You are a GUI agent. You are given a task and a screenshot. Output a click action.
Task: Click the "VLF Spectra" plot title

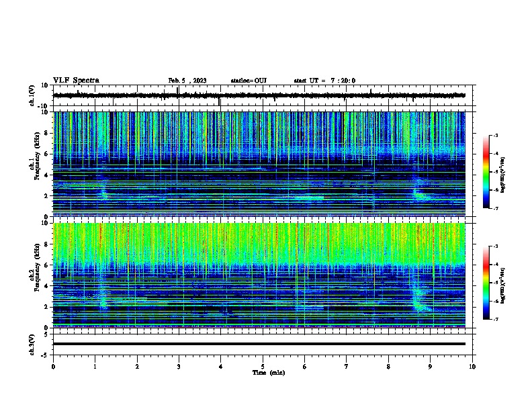click(x=76, y=81)
